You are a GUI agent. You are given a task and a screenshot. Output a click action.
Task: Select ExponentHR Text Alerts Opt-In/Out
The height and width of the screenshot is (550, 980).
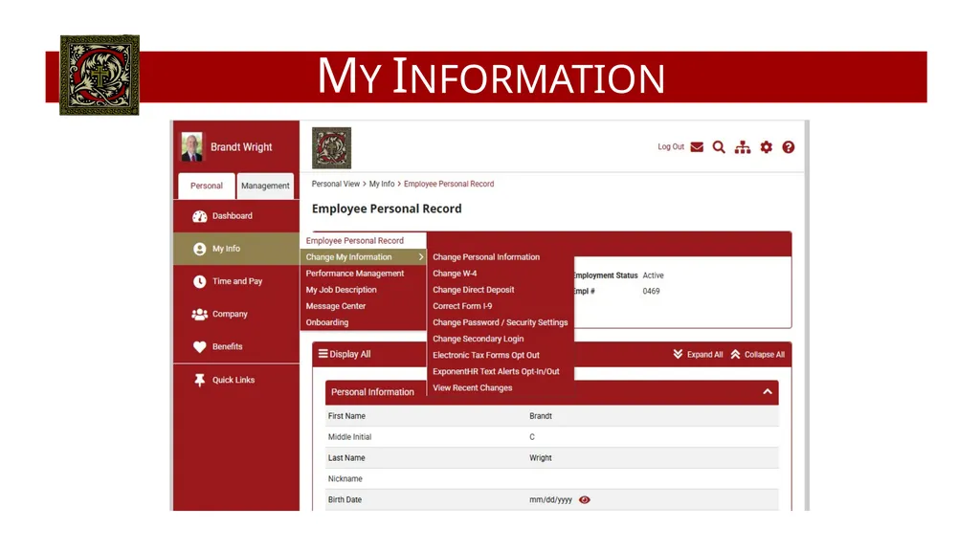click(x=496, y=370)
